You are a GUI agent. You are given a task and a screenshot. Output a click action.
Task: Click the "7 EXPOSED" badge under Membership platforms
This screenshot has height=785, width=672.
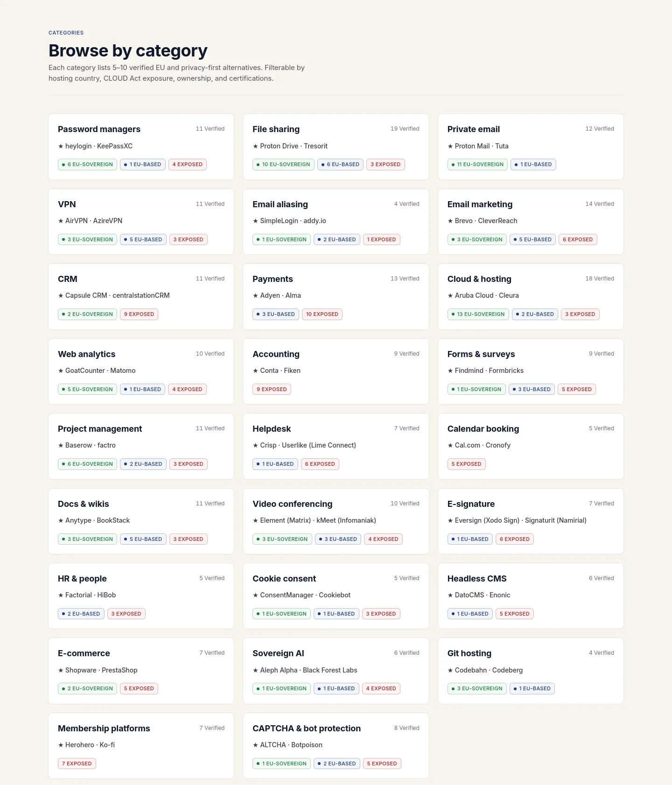click(x=77, y=764)
